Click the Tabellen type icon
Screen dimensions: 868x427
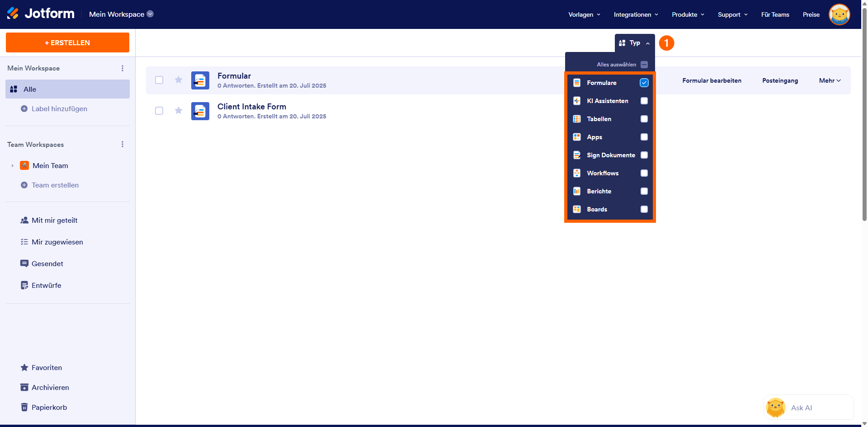(x=577, y=119)
